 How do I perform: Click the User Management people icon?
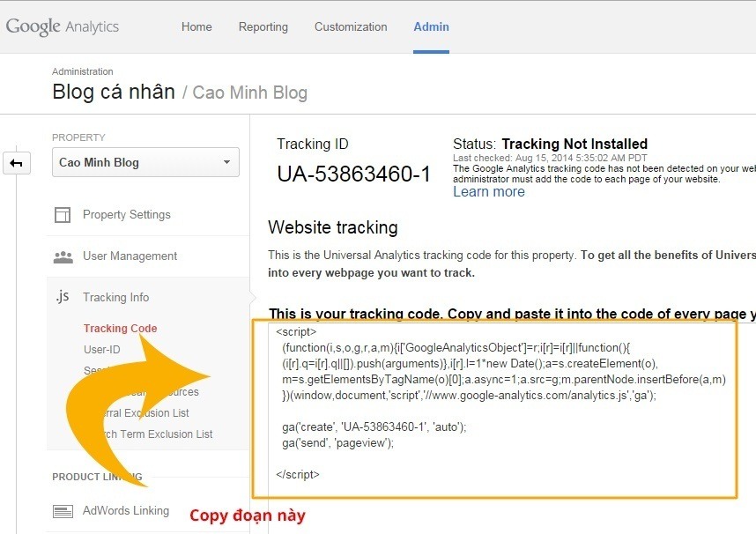[63, 257]
